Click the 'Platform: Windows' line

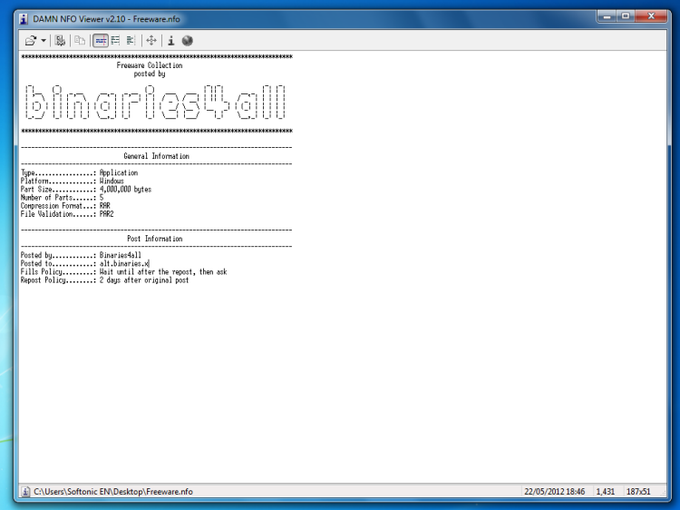point(72,181)
